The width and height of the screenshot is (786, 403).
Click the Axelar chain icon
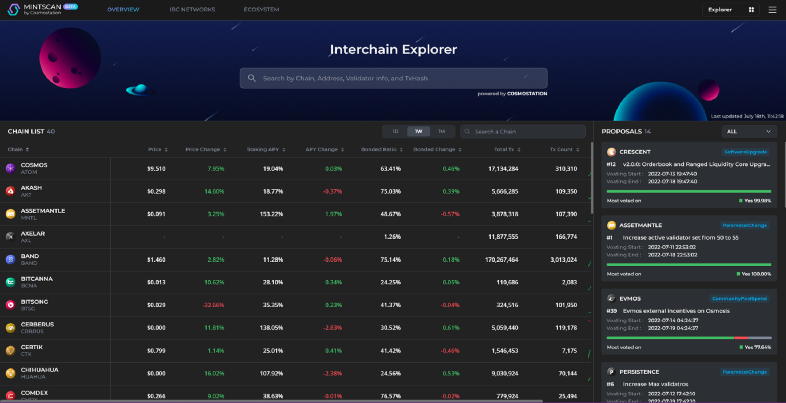point(11,237)
